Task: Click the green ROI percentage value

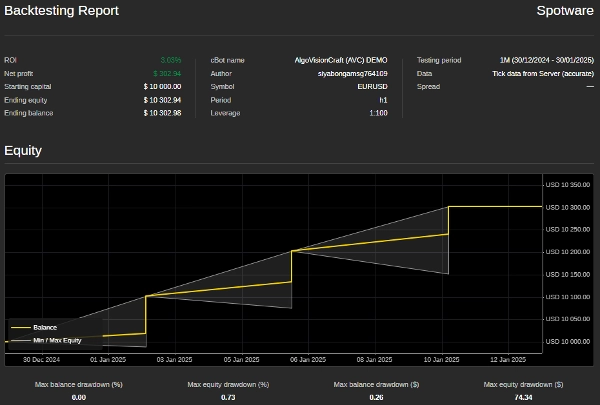Action: point(171,60)
